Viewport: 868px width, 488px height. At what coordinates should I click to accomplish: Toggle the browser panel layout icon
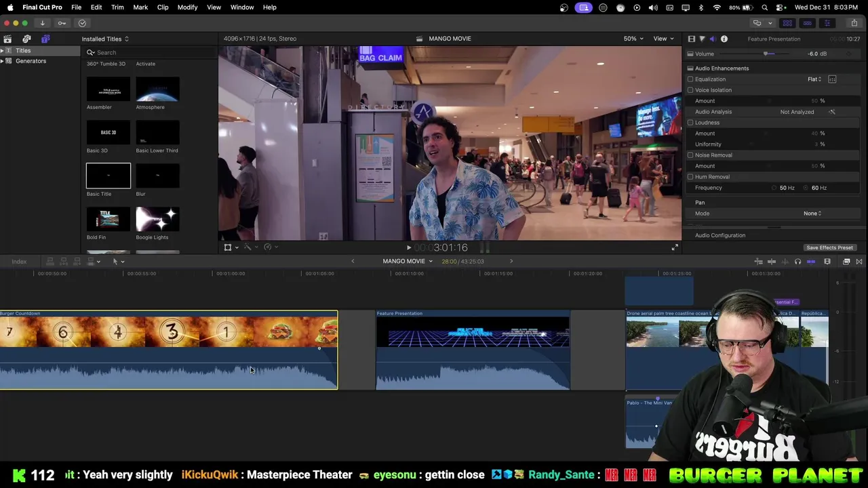pyautogui.click(x=787, y=23)
